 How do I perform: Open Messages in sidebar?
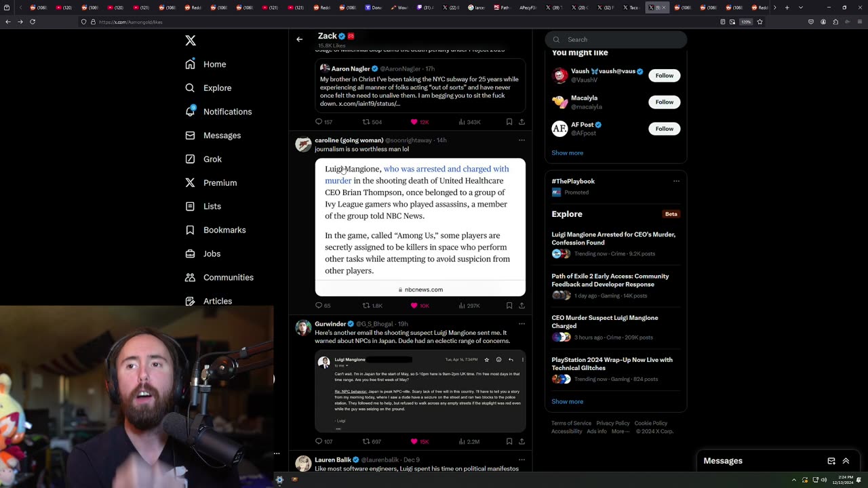tap(213, 136)
